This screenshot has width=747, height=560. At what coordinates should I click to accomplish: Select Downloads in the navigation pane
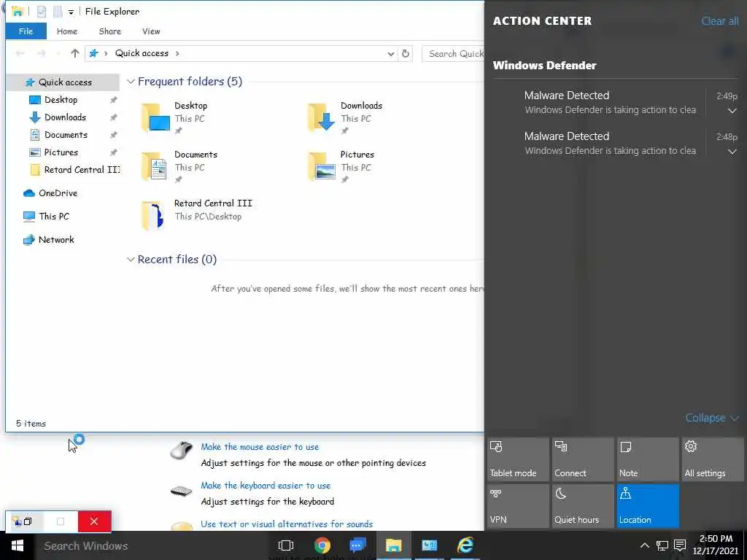65,117
